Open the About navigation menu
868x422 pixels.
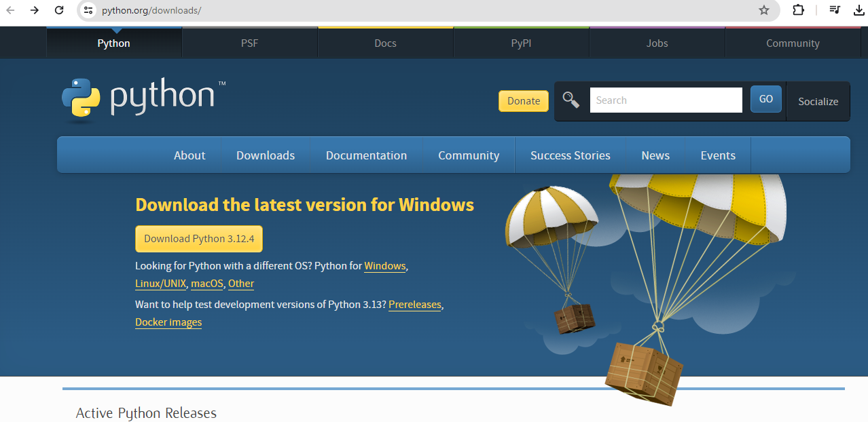(x=189, y=155)
